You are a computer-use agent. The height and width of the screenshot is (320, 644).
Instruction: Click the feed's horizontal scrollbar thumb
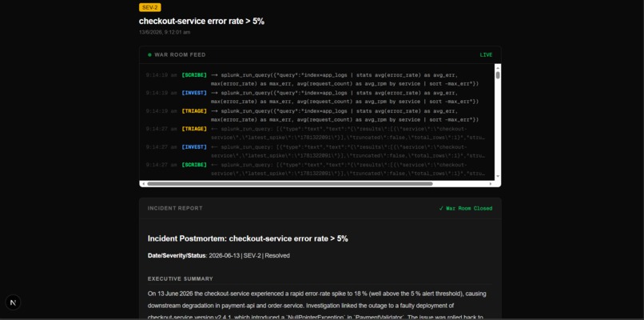click(x=290, y=184)
